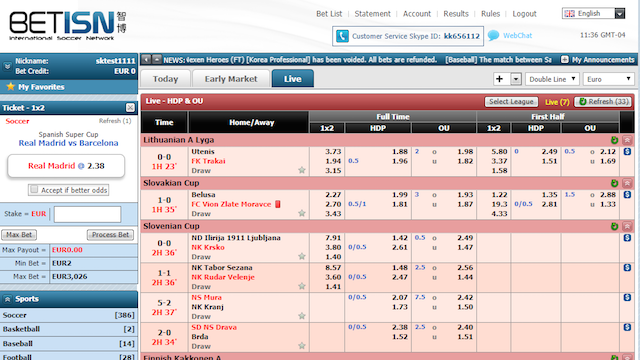Click ND Ilirija 1x2 odds 7.91

(x=333, y=238)
